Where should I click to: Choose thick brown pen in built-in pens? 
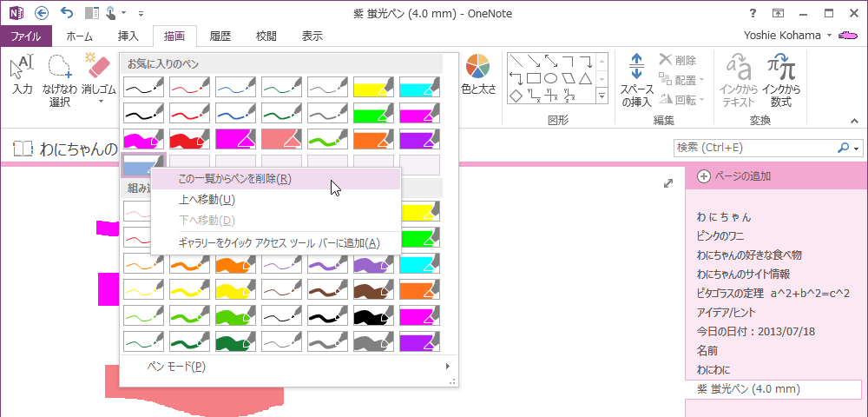(x=373, y=290)
